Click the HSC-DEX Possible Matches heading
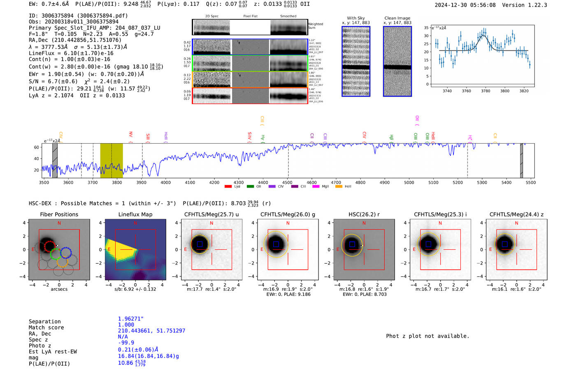Viewport: 576px width, 392px height. tap(102, 203)
